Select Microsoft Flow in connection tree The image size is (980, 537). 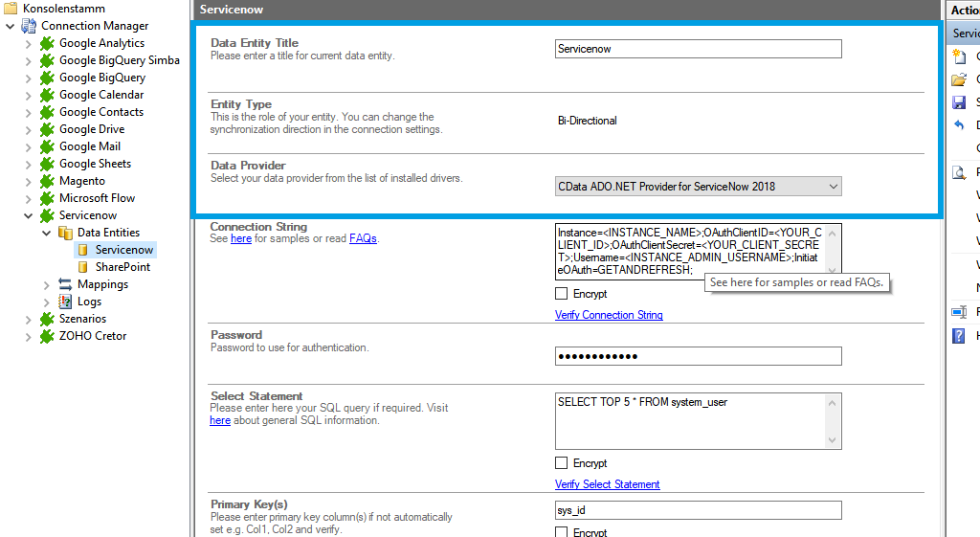[97, 198]
